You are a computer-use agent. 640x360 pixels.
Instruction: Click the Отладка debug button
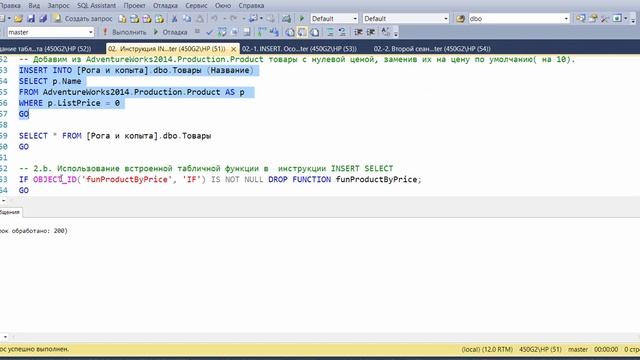[x=170, y=32]
